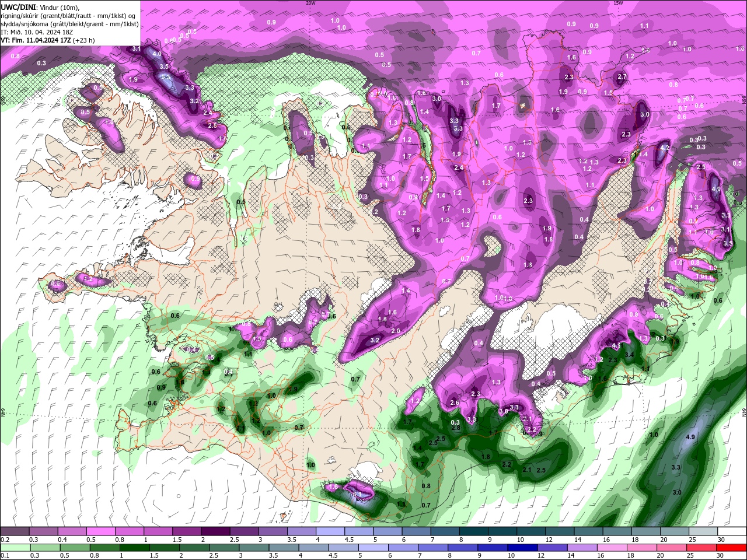Click the lavender swatch between 4 and 4.5 in upper legend

[x=330, y=531]
